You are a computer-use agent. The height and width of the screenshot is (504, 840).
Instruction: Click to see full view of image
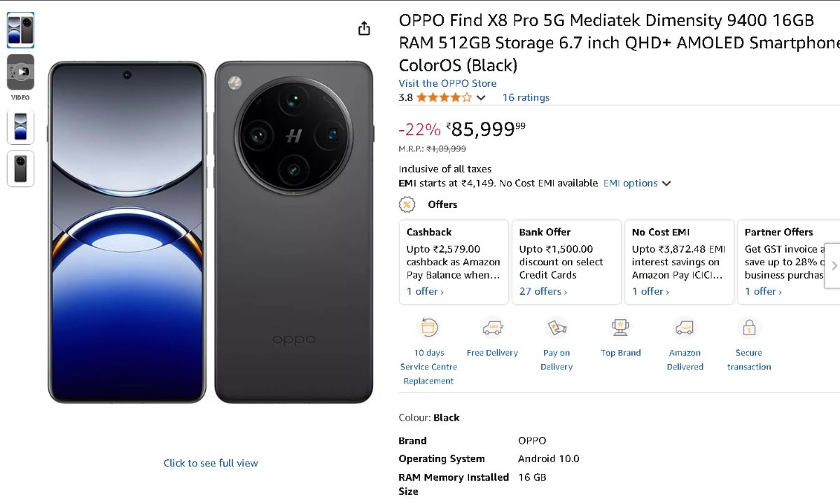211,463
